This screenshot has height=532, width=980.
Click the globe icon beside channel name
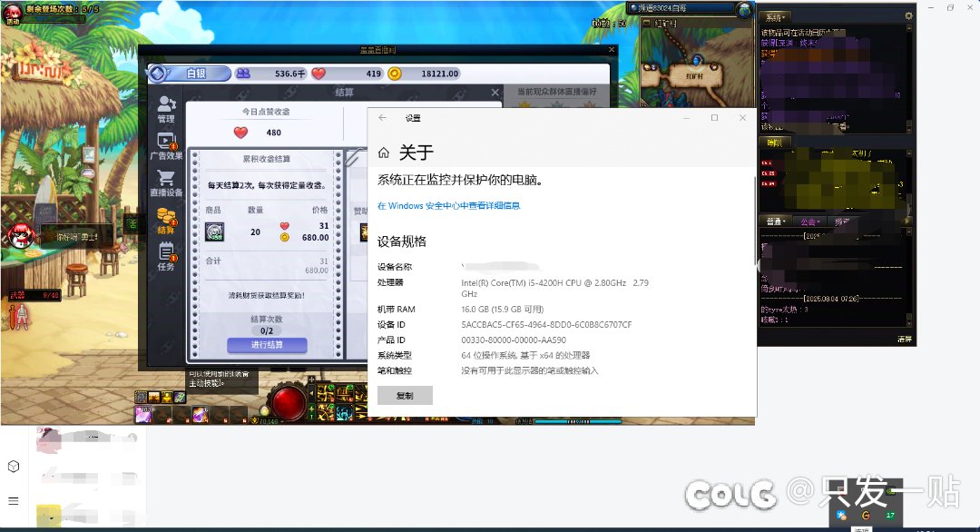point(744,9)
